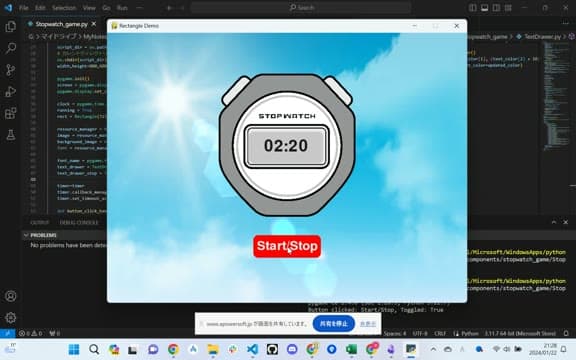Open the remote window indicator in status bar
576x360 pixels.
[x=7, y=334]
